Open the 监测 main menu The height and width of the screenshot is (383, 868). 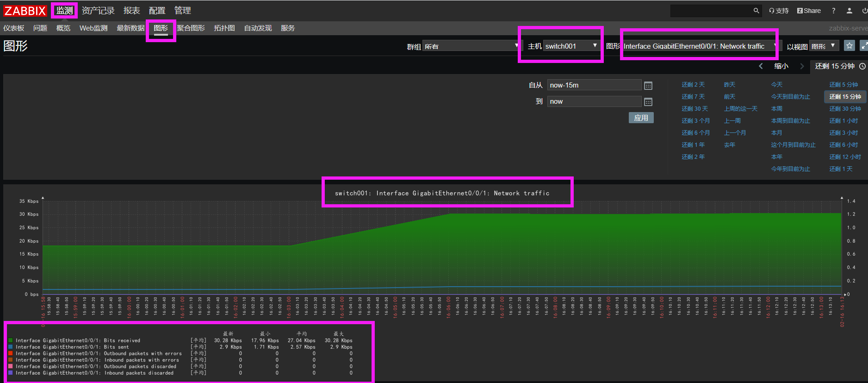(x=64, y=10)
